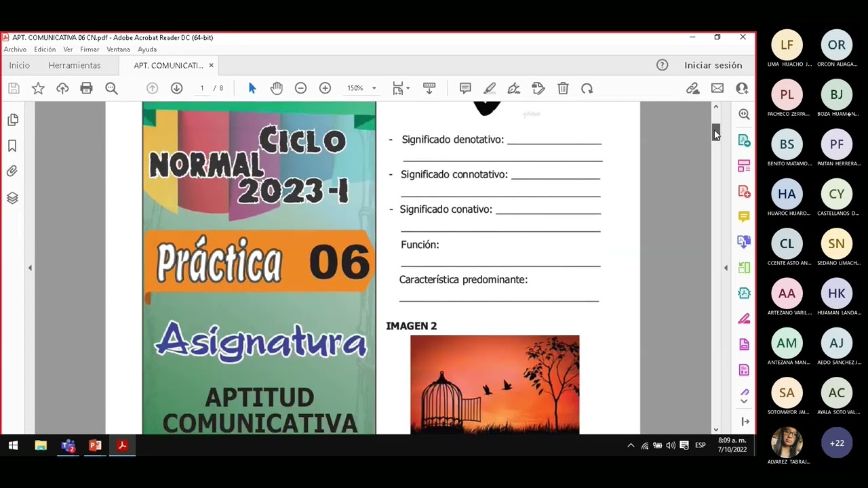Open the Edit PDF layout tool
Viewport: 868px width, 488px height.
tap(744, 166)
